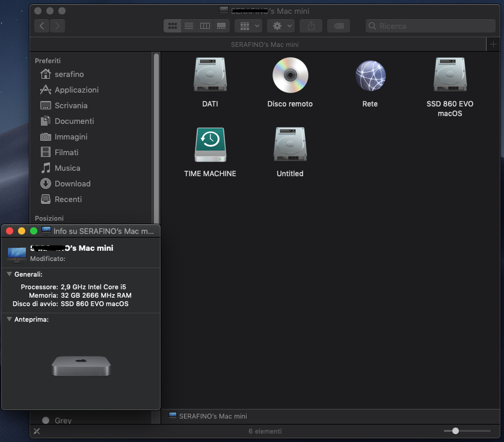Click the Posizioni section header

click(49, 218)
